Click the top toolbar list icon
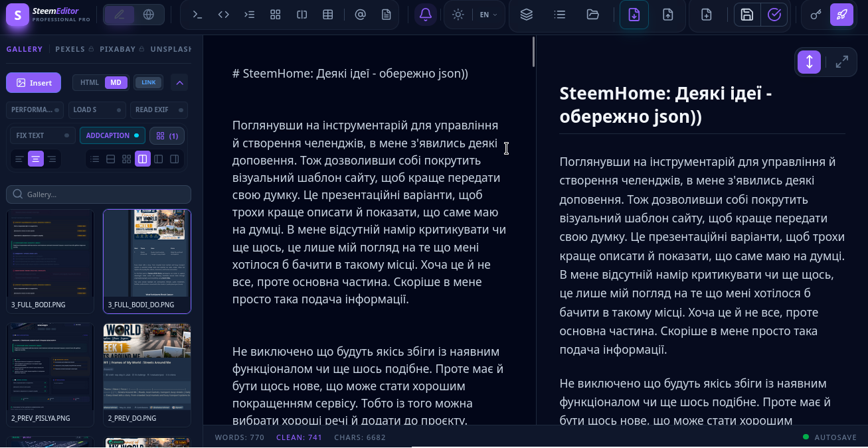The height and width of the screenshot is (448, 868). click(x=560, y=15)
